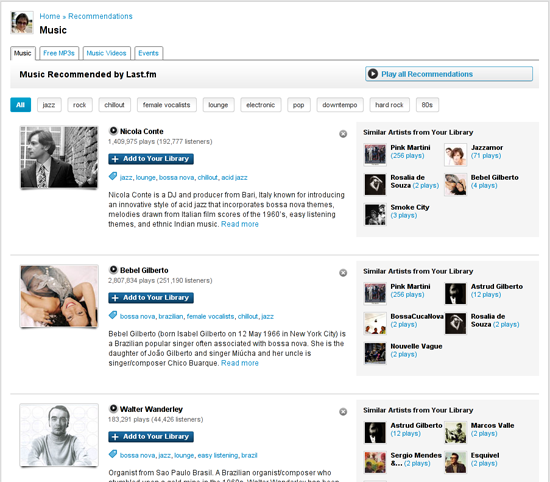Select the All tag filter

click(20, 105)
